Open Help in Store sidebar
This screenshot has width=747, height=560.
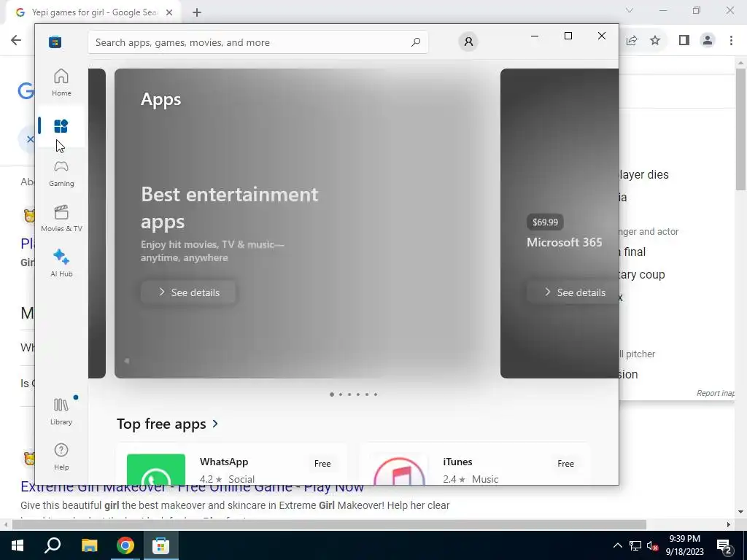point(61,456)
